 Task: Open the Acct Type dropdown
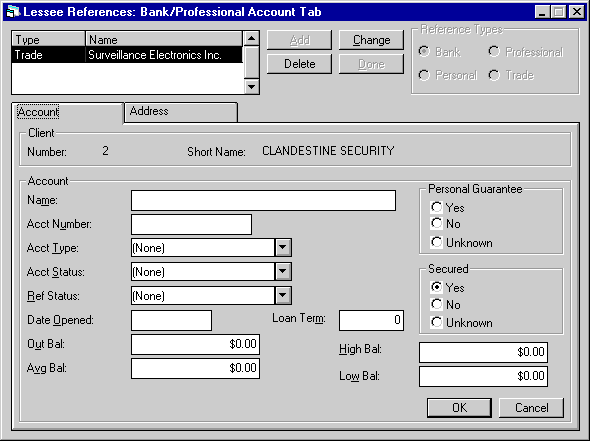click(283, 248)
